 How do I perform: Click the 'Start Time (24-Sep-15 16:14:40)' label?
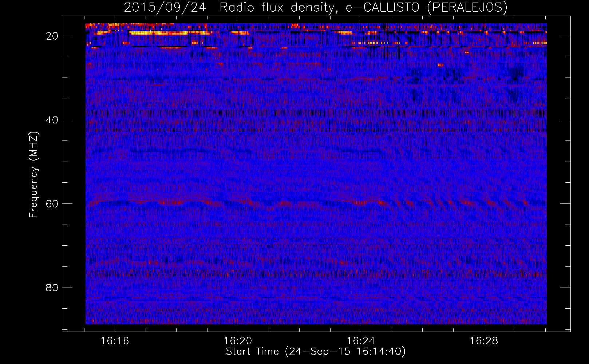pos(316,352)
